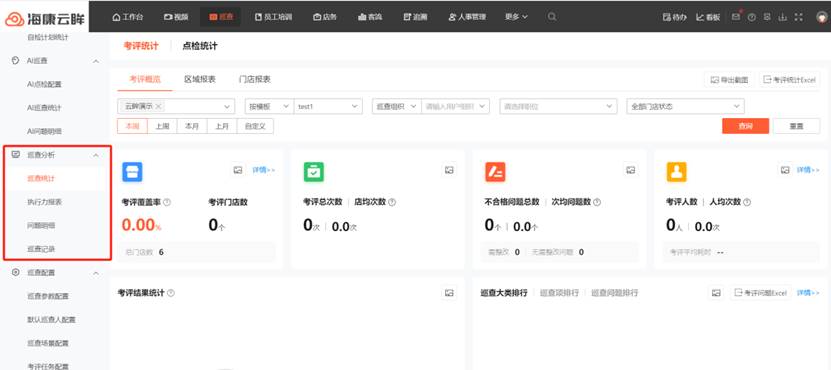Collapse the 巡查配置 sidebar group
831x370 pixels.
click(96, 273)
